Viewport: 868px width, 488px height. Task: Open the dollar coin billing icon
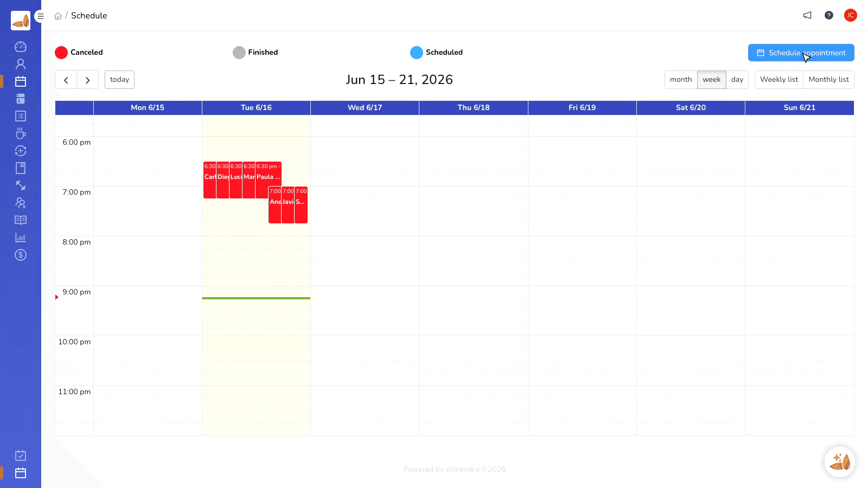(21, 255)
